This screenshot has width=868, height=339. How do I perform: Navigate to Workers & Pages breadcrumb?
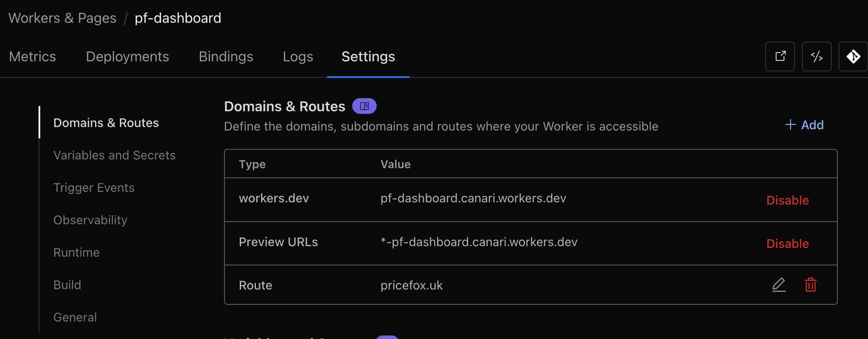click(x=63, y=18)
